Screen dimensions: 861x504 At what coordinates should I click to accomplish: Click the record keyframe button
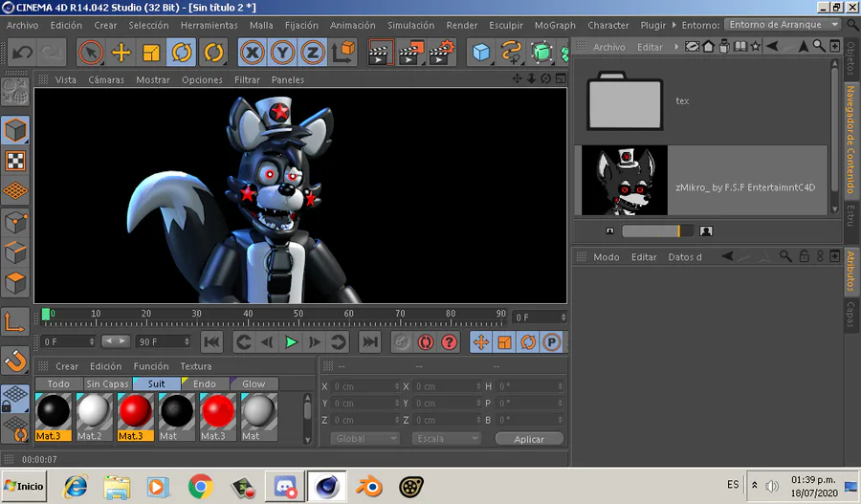402,342
